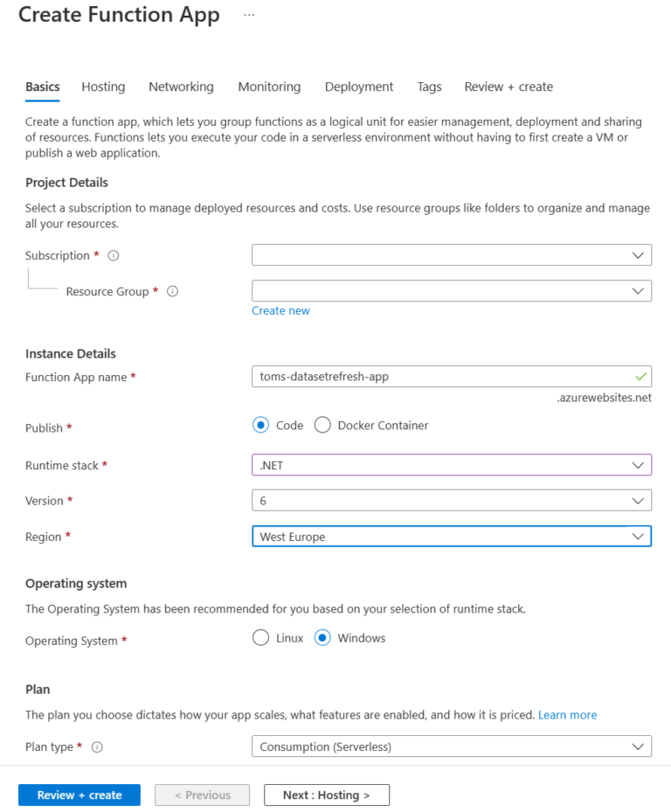The width and height of the screenshot is (671, 812).
Task: Open the Tags tab
Action: pyautogui.click(x=429, y=87)
